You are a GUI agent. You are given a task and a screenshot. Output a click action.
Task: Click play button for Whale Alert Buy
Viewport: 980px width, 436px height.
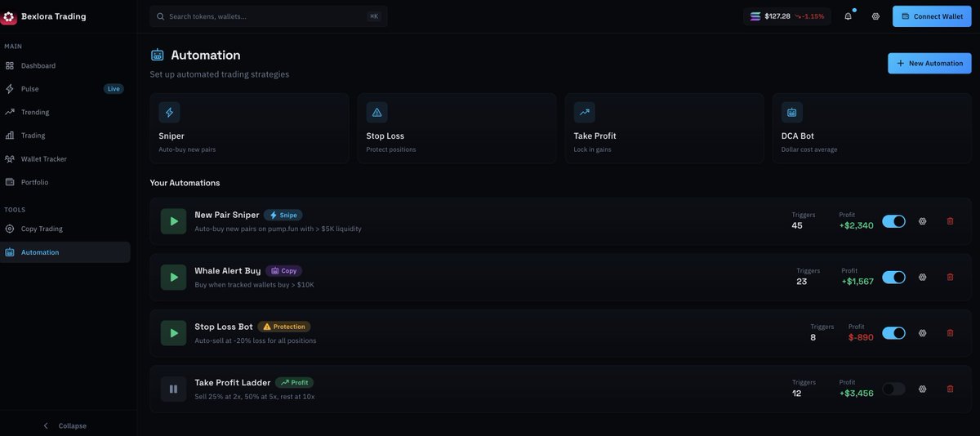173,277
